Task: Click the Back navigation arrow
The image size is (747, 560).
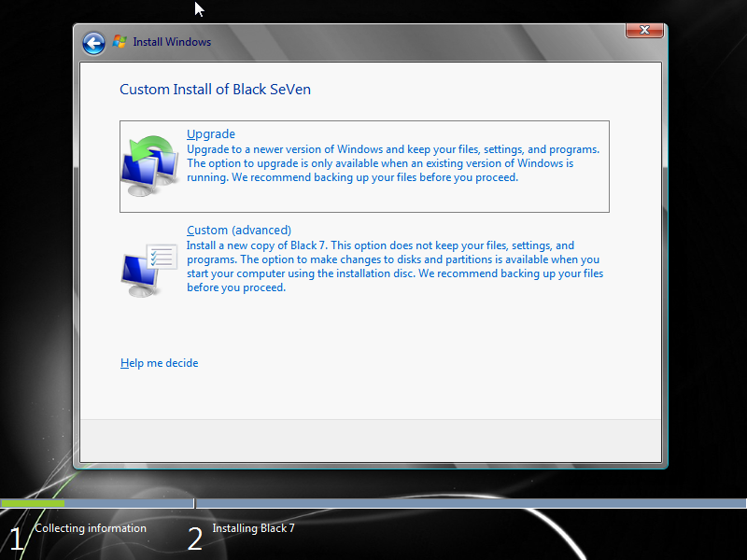Action: pos(93,43)
